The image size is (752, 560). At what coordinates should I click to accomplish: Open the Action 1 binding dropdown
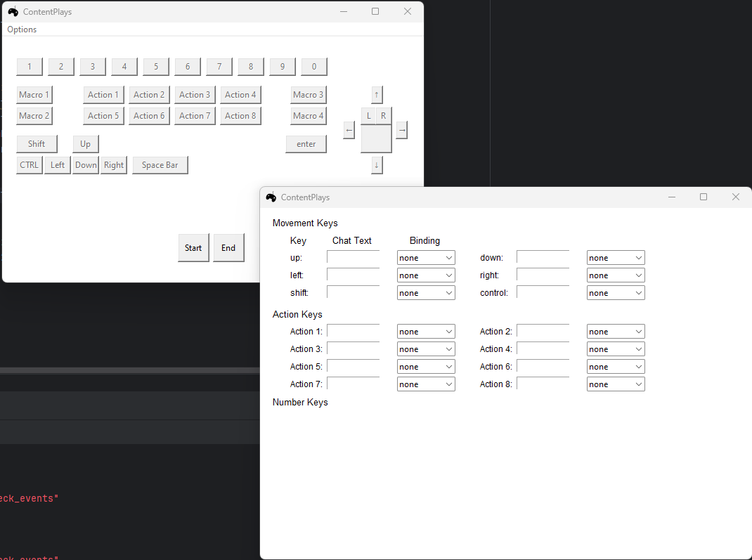tap(426, 332)
